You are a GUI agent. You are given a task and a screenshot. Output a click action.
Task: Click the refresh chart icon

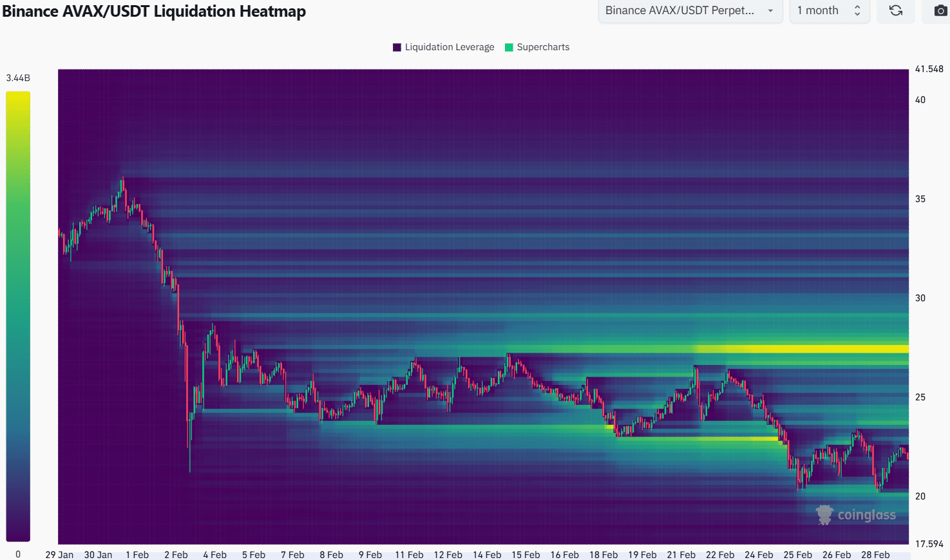point(896,10)
